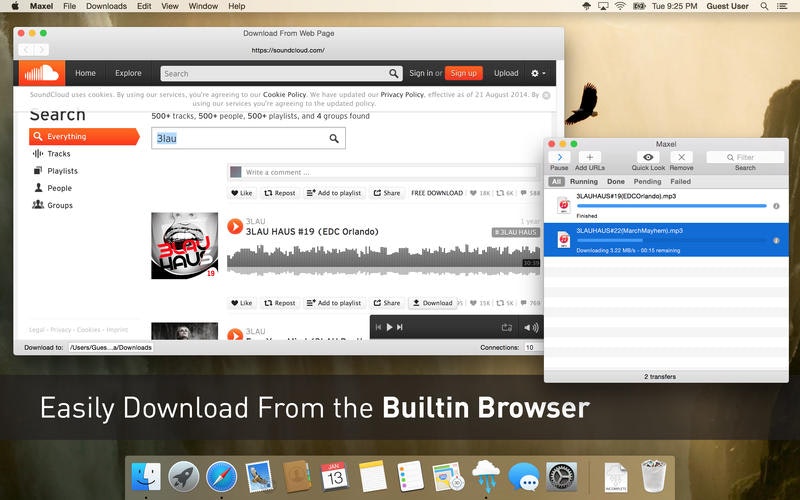Select 3LAUHAUS#19(EDCOrlando).mp3 download row
This screenshot has width=800, height=500.
(666, 206)
